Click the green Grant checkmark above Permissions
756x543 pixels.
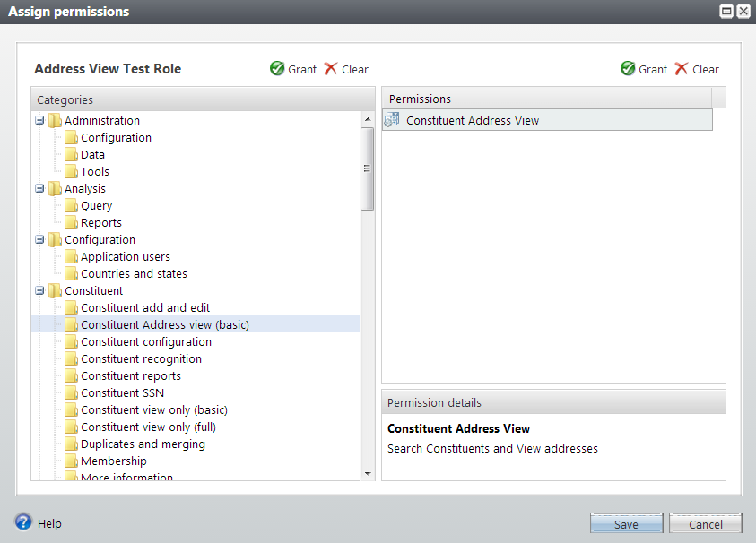628,69
